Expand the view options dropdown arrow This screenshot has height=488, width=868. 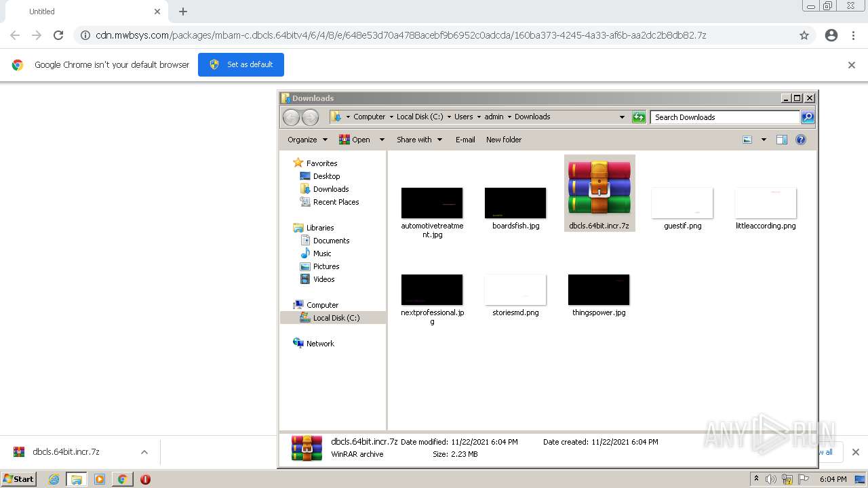[764, 140]
